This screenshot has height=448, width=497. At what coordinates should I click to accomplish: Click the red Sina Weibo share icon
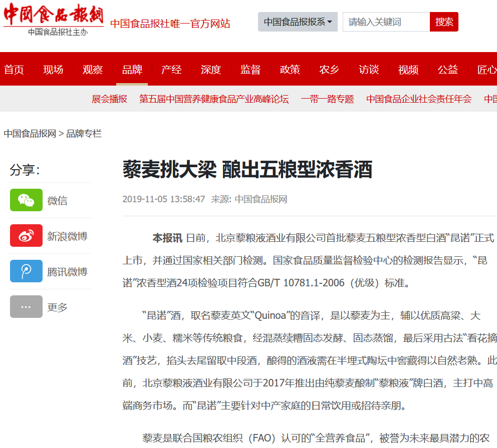(27, 236)
